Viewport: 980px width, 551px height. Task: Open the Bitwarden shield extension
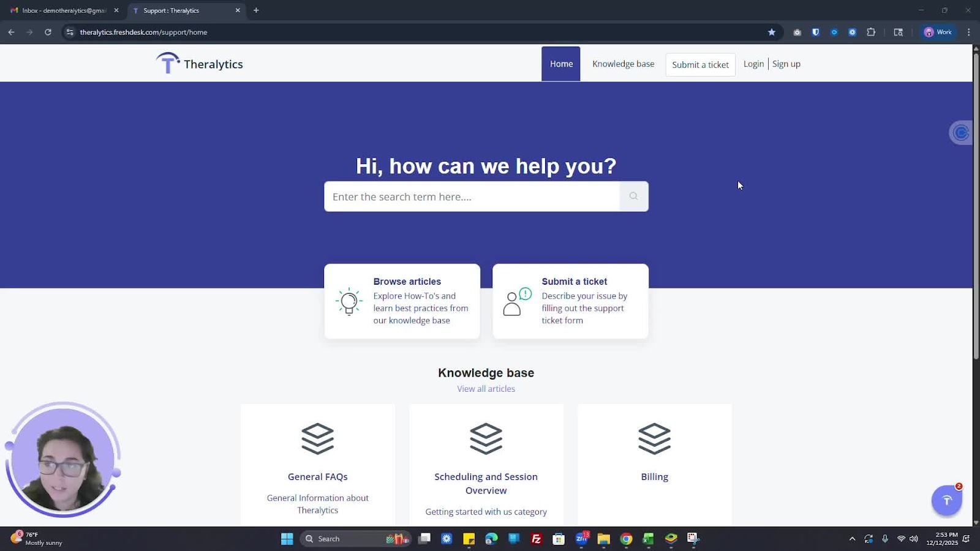coord(815,32)
